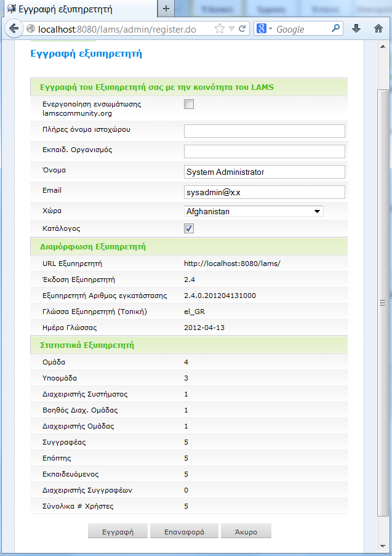
Task: Click the Υποομάδα row label
Action: coord(60,378)
